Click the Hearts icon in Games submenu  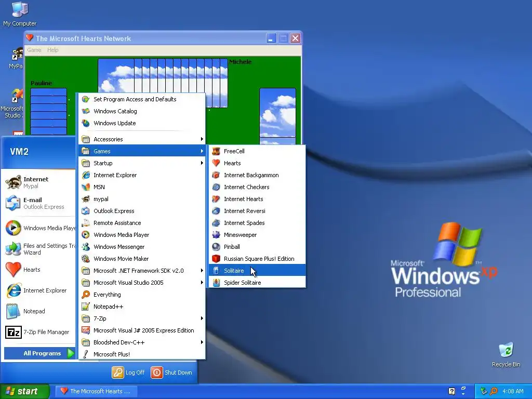coord(216,163)
